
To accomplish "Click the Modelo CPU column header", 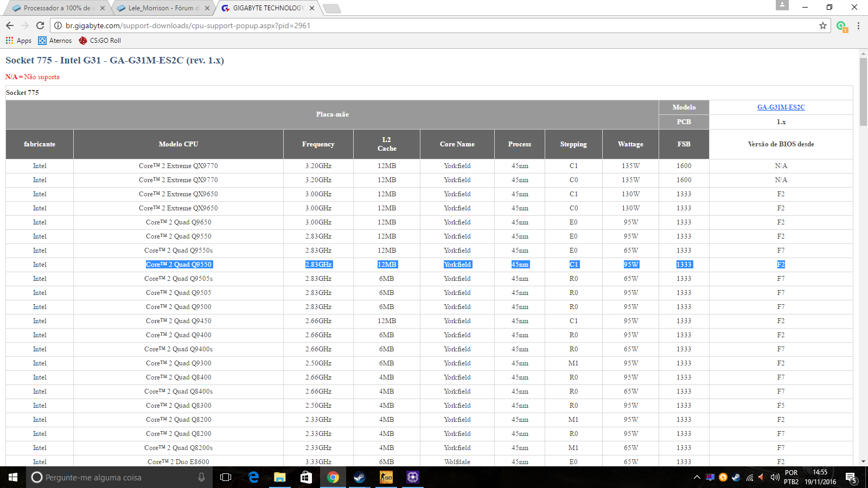I will pos(178,144).
